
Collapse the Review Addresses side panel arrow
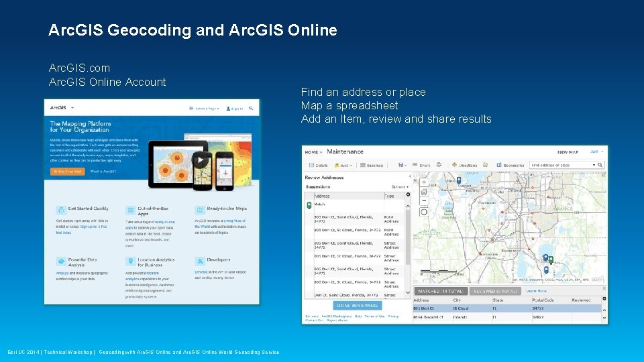[x=409, y=176]
